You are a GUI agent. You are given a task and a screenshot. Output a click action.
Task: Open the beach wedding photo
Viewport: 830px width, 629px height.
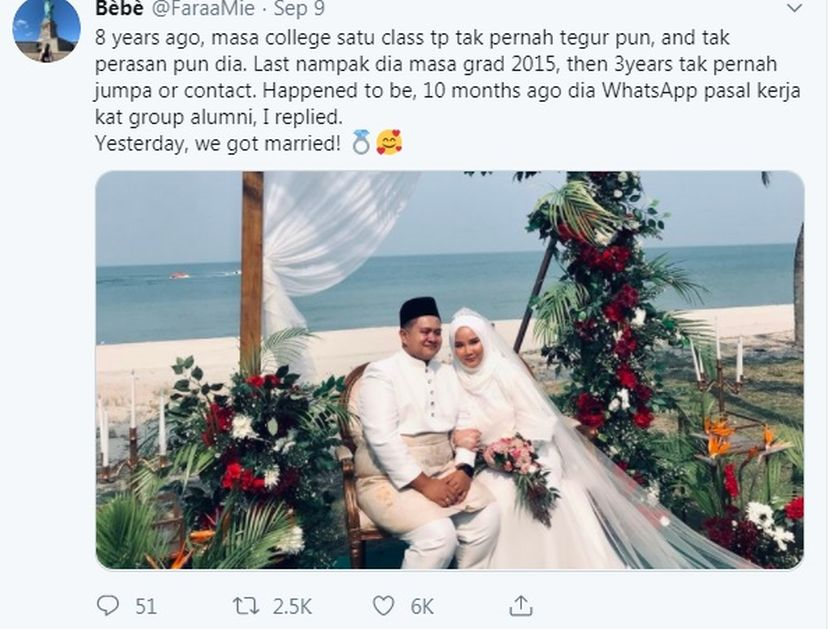coord(449,370)
